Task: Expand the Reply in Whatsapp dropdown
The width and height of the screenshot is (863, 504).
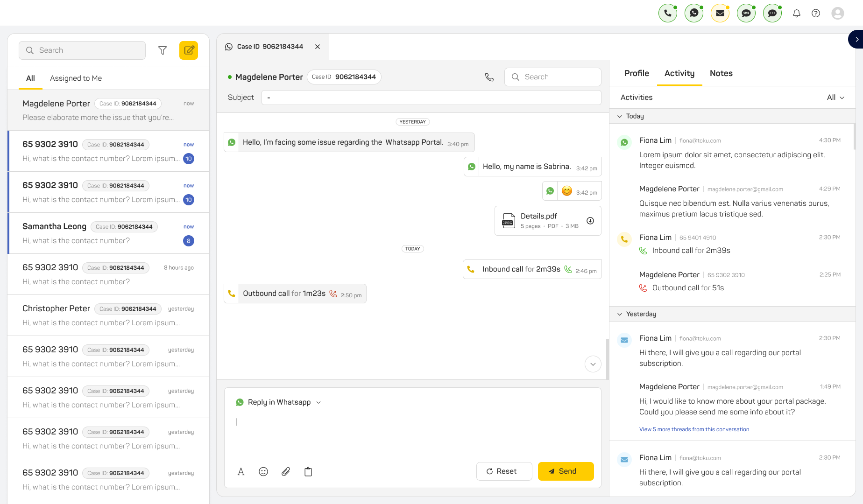Action: (x=318, y=402)
